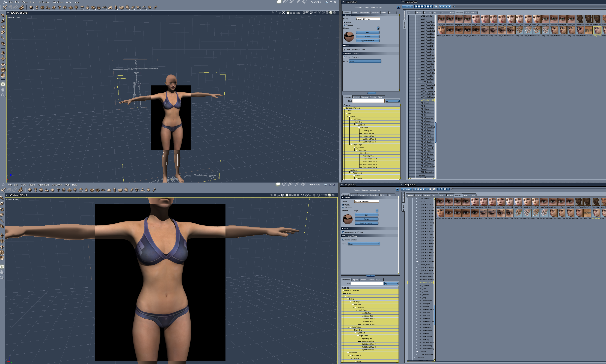This screenshot has width=606, height=364.
Task: Click Apply to children button in upper Properties
Action: pyautogui.click(x=367, y=41)
